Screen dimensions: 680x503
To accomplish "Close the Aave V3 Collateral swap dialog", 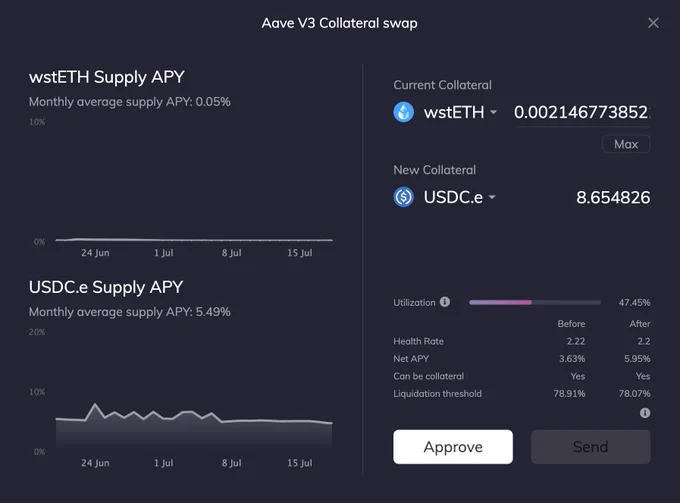I will [x=653, y=23].
